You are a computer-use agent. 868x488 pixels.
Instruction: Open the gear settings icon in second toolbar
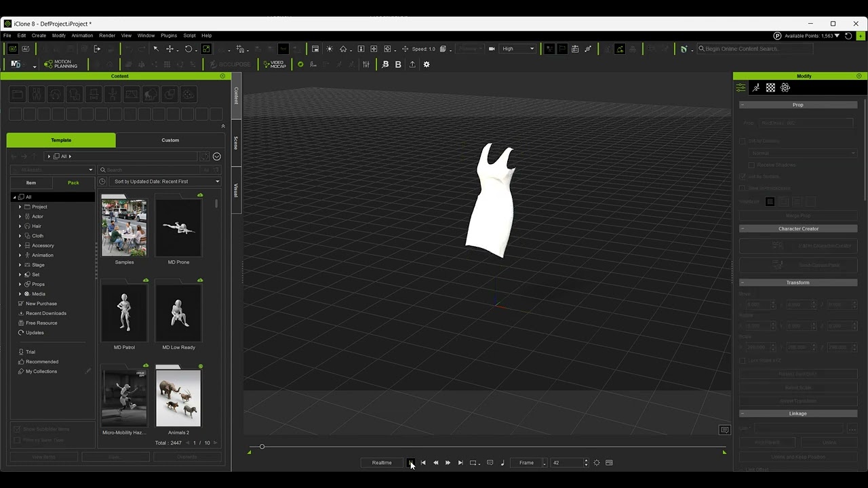pyautogui.click(x=427, y=64)
